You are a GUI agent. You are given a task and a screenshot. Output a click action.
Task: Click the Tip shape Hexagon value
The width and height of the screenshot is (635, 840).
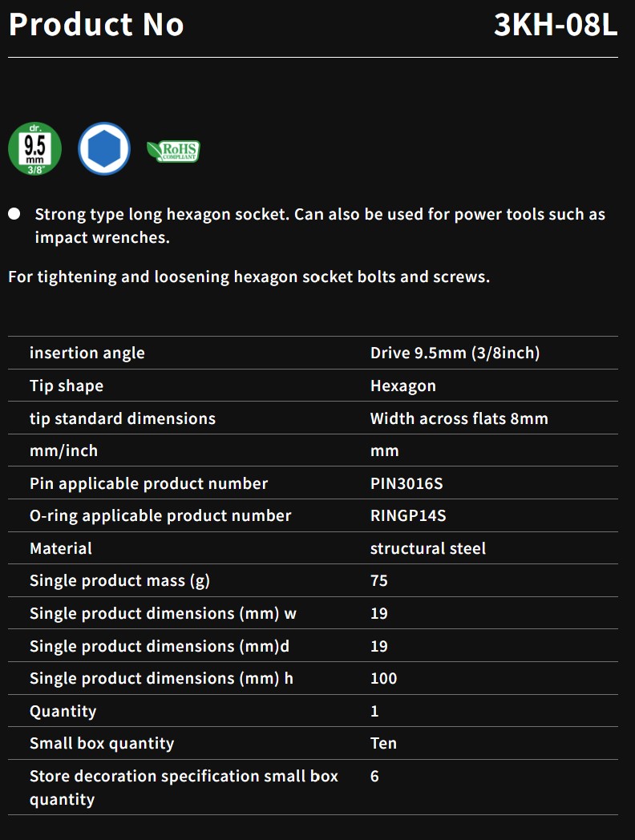[x=403, y=386]
